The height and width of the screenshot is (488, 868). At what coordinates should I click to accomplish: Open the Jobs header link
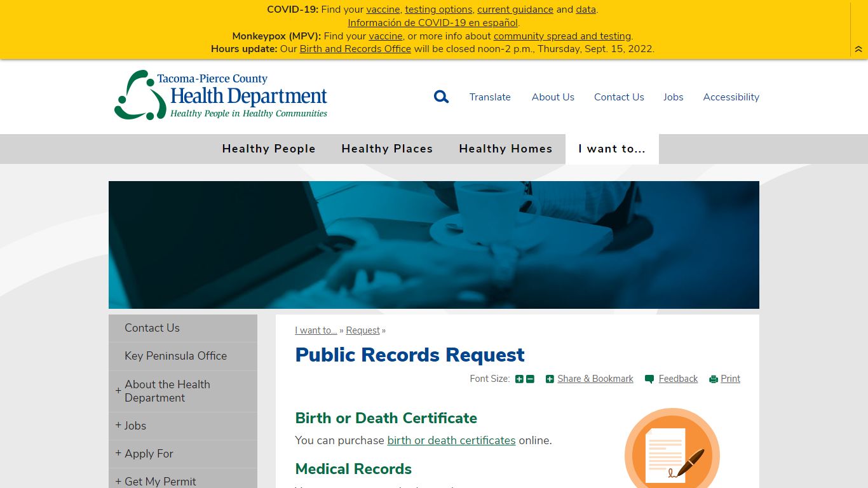[x=674, y=97]
